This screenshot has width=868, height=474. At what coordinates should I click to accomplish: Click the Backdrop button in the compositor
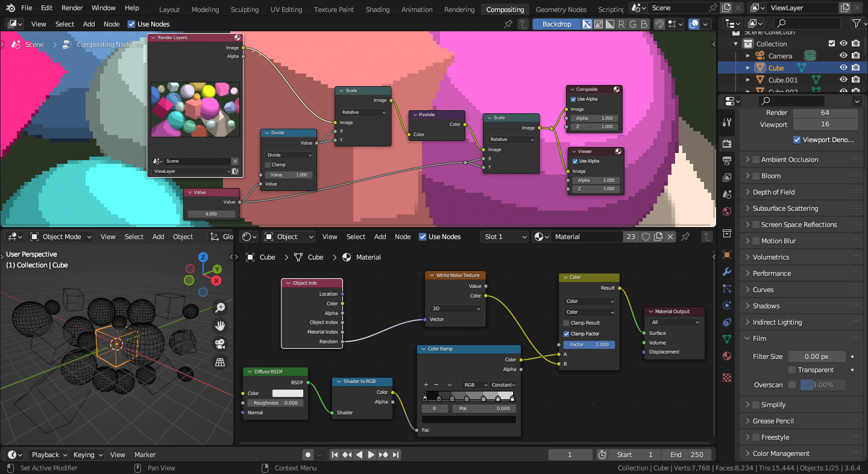pyautogui.click(x=556, y=24)
